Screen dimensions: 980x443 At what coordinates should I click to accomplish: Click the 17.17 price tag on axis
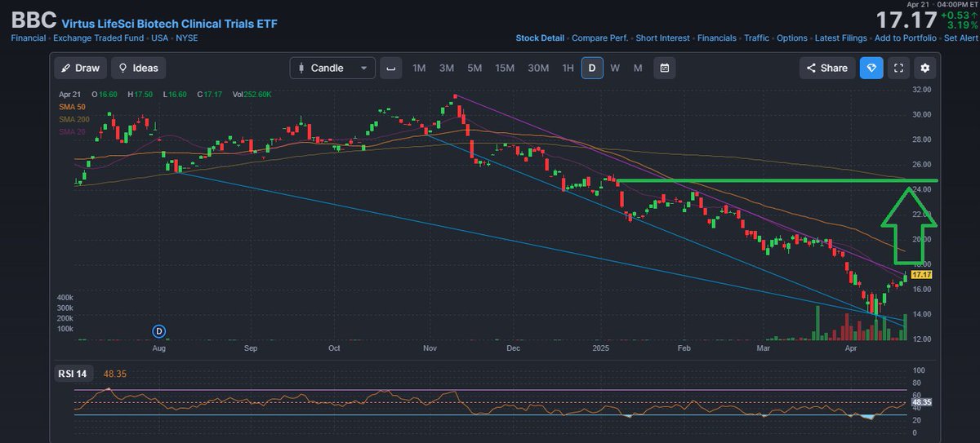point(921,276)
